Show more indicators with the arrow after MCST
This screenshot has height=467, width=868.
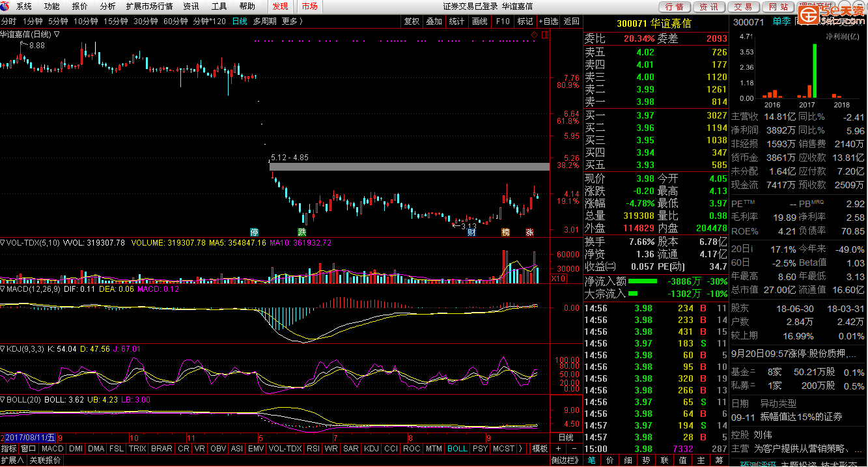tap(521, 449)
